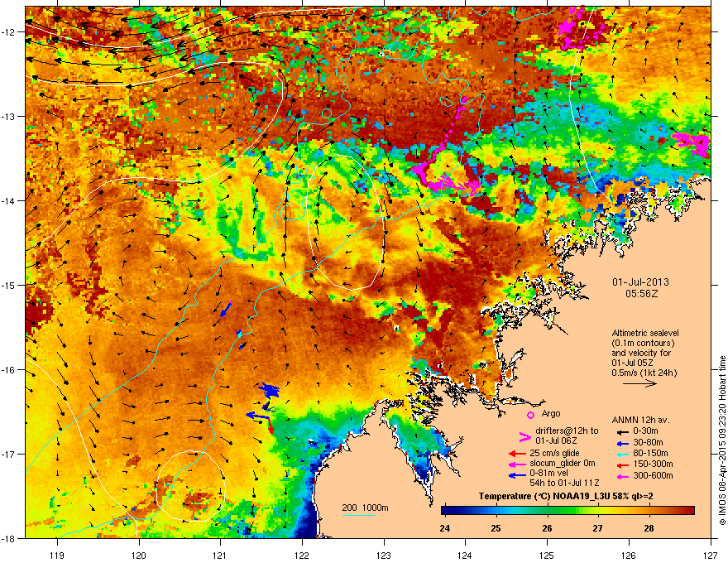The image size is (728, 563).
Task: Click the cyan arrow for ANMN 80-150m
Action: coord(621,454)
